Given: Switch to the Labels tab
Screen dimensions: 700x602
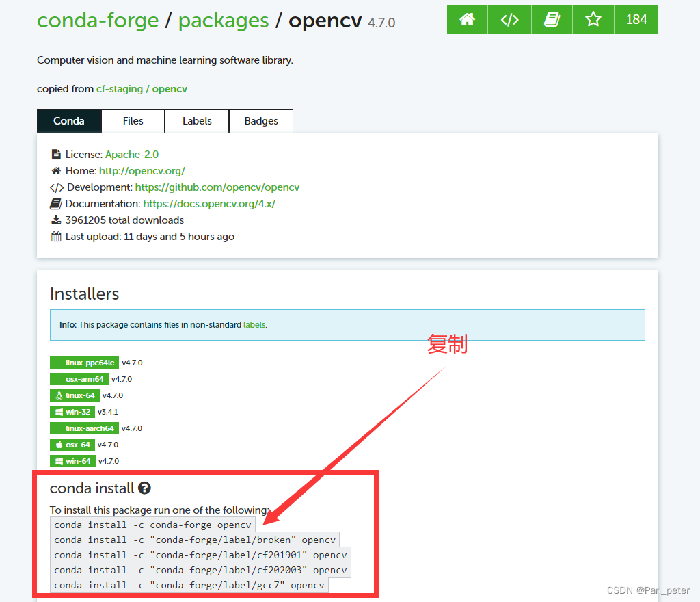Looking at the screenshot, I should tap(197, 121).
